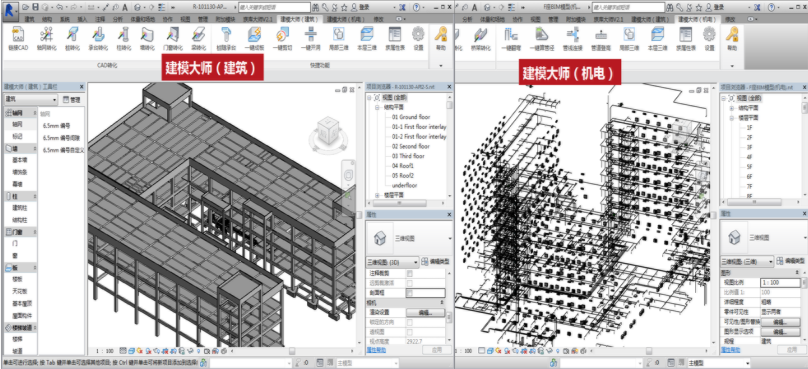Image resolution: width=808 pixels, height=369 pixels.
Task: Select the 02 Second floor view
Action: [411, 146]
